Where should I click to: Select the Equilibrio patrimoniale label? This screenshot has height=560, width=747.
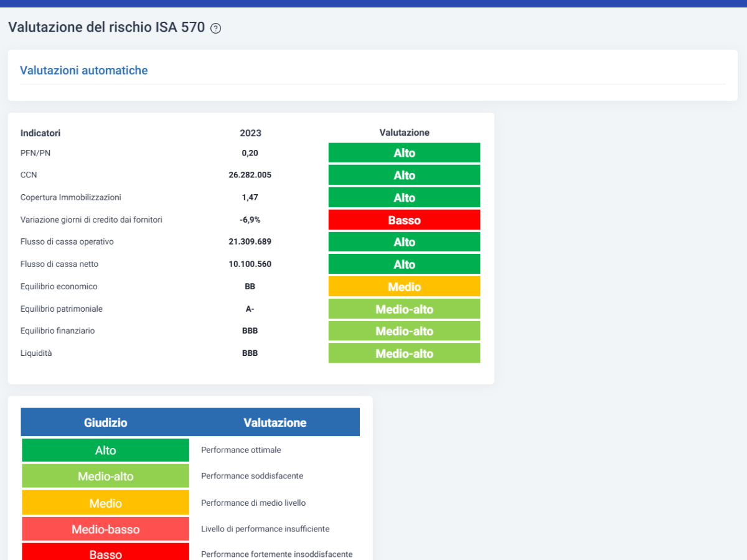coord(62,309)
